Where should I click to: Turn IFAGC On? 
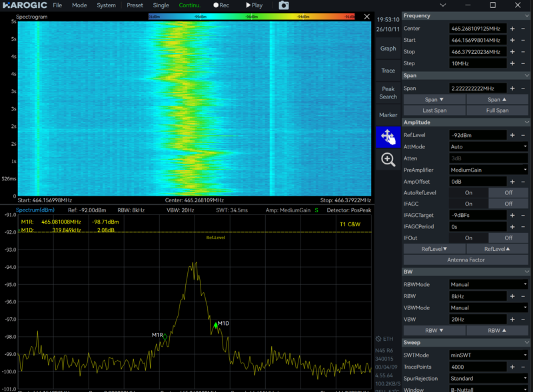(468, 204)
